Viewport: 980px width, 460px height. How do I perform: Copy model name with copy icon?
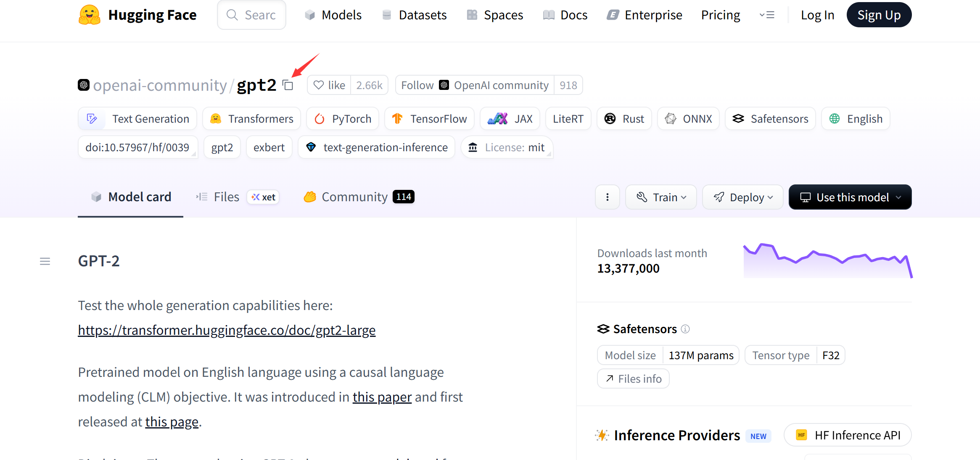point(288,85)
